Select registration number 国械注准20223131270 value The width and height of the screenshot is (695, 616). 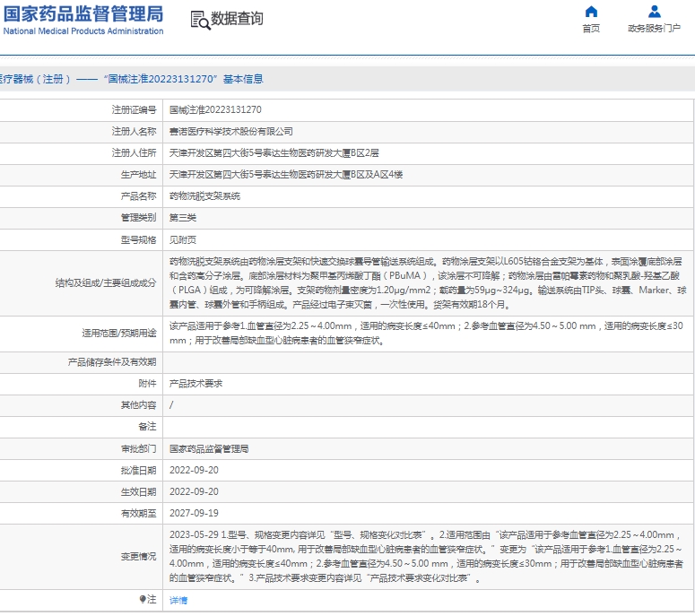click(x=215, y=110)
